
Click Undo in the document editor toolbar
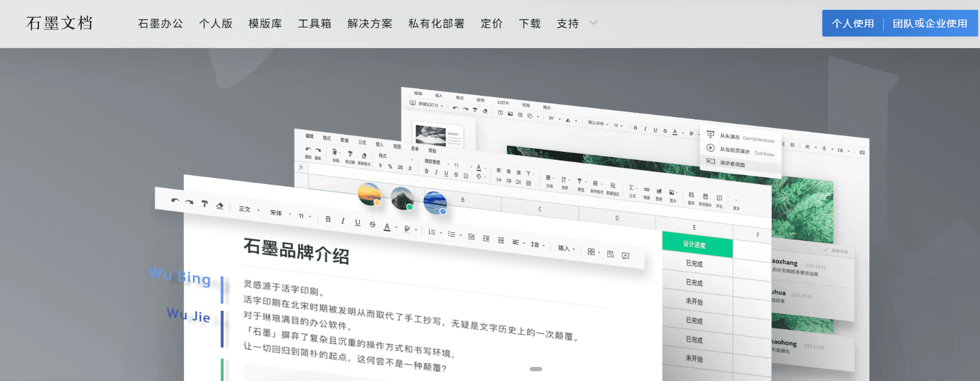175,201
